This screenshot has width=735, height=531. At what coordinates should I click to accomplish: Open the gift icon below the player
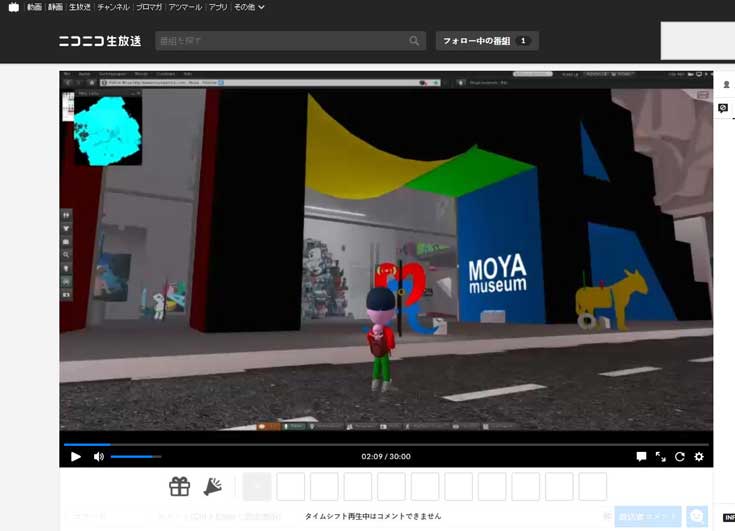click(x=179, y=487)
